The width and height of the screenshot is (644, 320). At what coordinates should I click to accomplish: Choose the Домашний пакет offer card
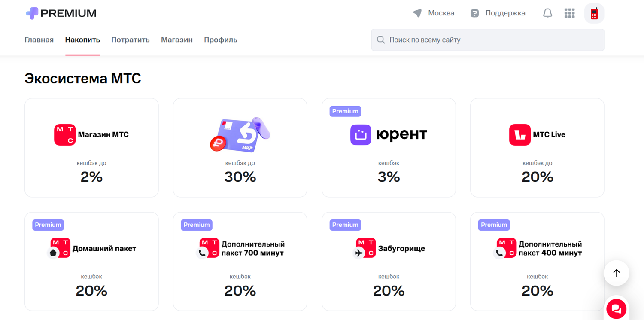[91, 261]
